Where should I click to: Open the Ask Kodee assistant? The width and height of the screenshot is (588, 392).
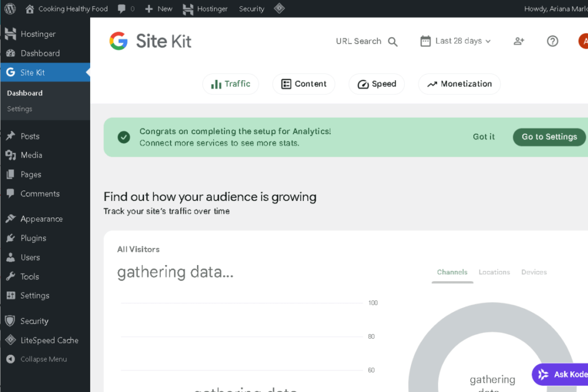566,374
